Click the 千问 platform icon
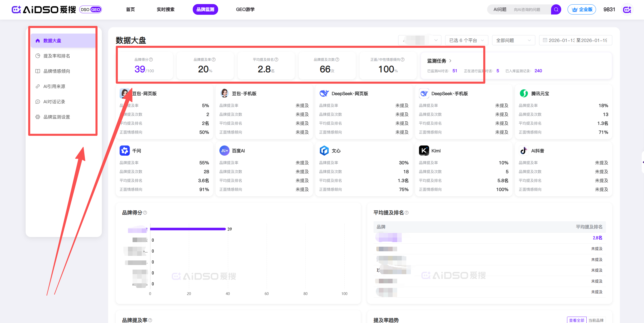The image size is (644, 323). pyautogui.click(x=124, y=151)
